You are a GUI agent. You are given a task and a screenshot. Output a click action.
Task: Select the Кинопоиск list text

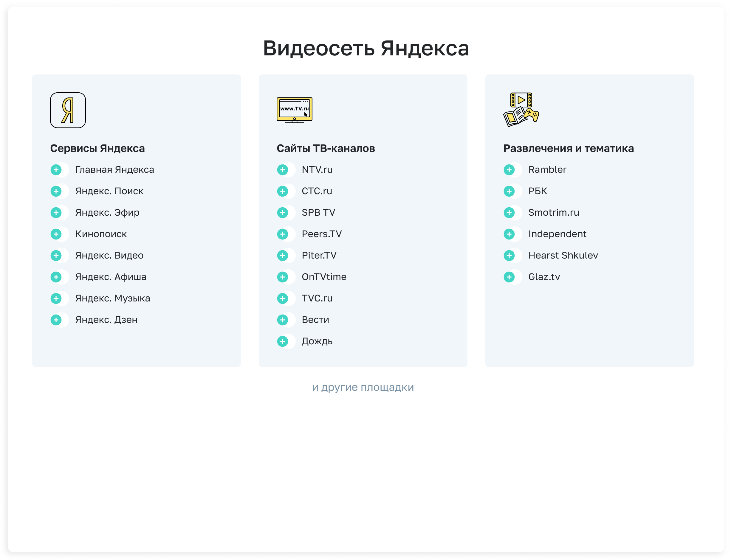(x=101, y=234)
